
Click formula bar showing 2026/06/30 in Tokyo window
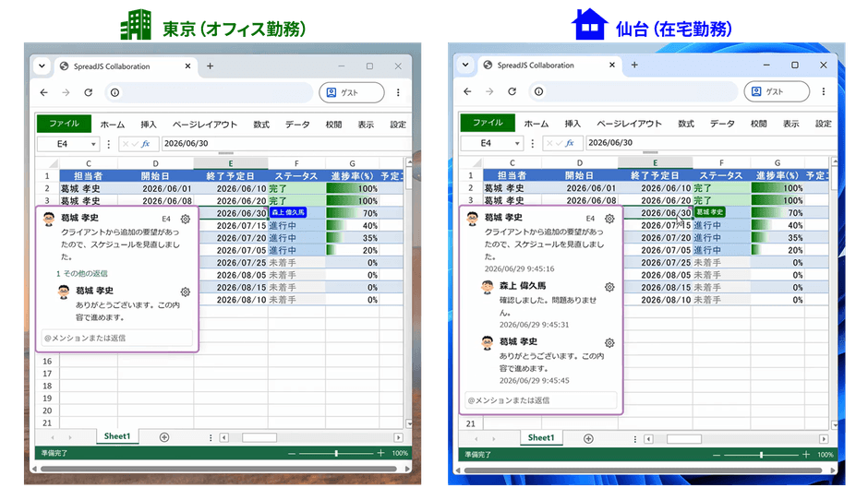click(x=285, y=143)
